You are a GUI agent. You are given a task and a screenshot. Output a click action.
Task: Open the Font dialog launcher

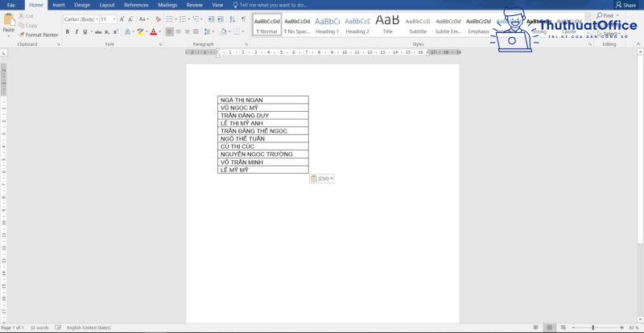(x=159, y=44)
